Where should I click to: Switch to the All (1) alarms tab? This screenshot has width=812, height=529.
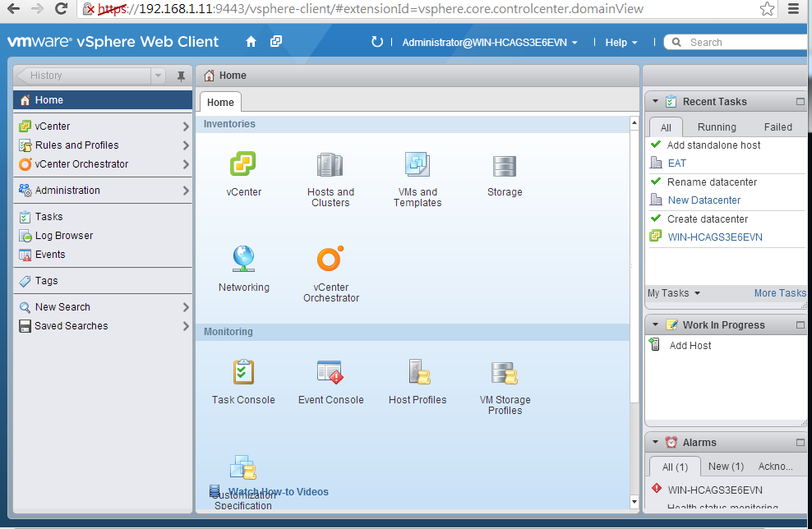coord(675,467)
